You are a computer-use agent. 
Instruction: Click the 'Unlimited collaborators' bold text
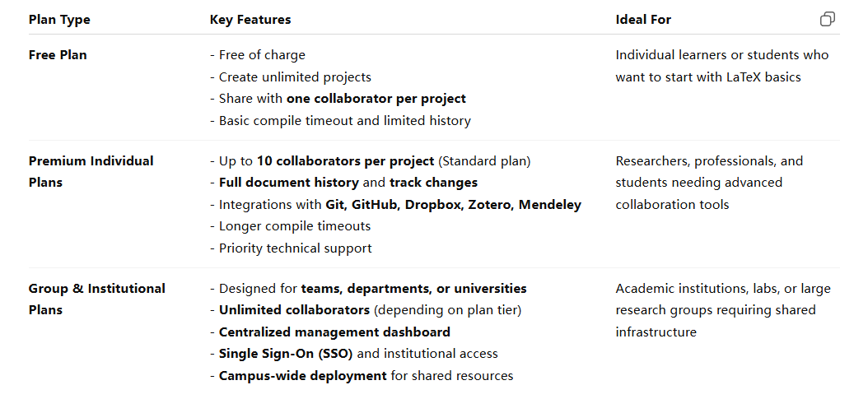[x=294, y=310]
